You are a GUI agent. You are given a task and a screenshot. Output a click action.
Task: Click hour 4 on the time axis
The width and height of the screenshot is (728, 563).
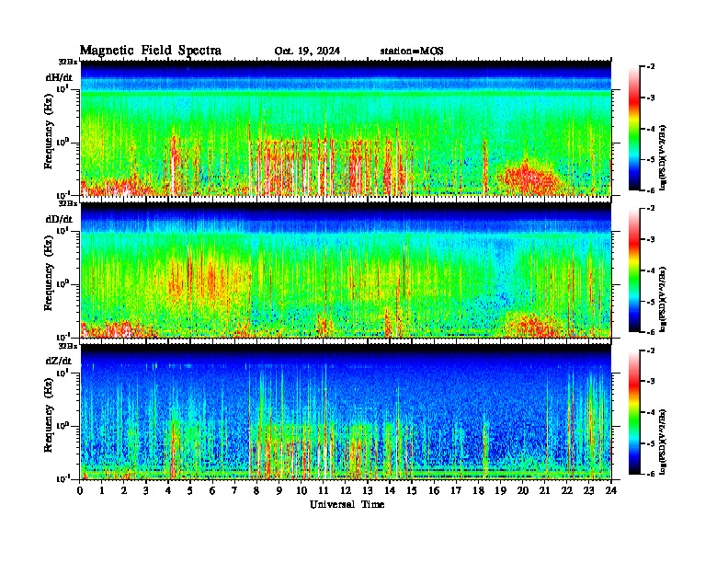coord(168,491)
